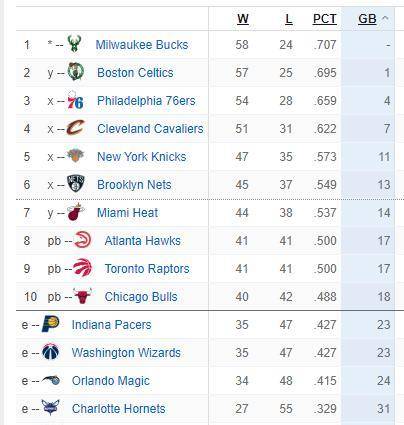Sort standings by the PCT column header
Screen dimensions: 404x425
(325, 19)
